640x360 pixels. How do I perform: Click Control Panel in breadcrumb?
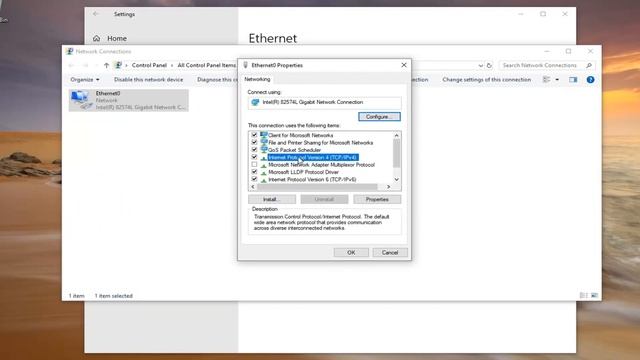pyautogui.click(x=149, y=65)
